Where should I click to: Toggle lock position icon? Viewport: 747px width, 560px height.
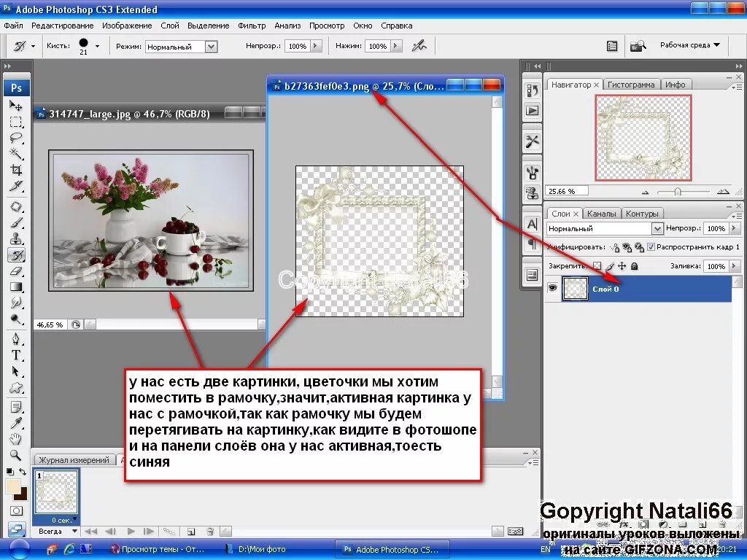tap(622, 266)
